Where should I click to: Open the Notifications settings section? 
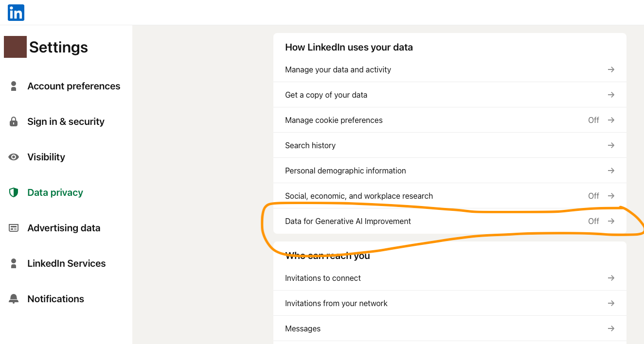55,299
